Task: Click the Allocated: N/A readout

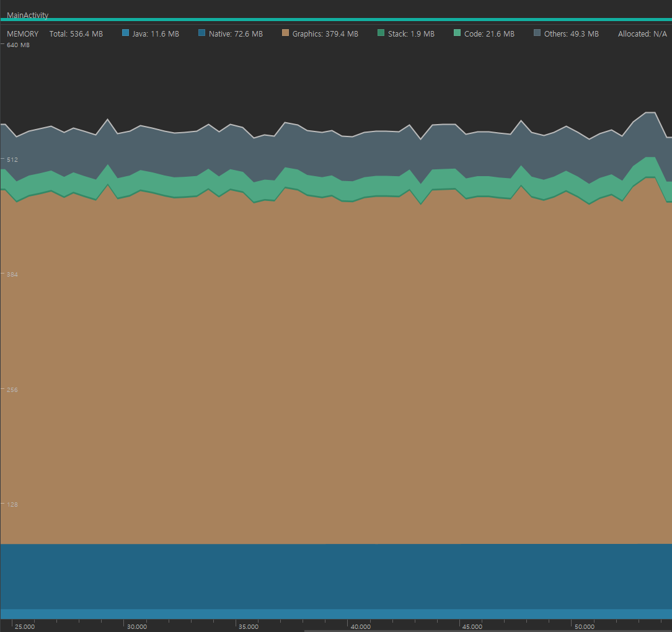Action: tap(642, 34)
